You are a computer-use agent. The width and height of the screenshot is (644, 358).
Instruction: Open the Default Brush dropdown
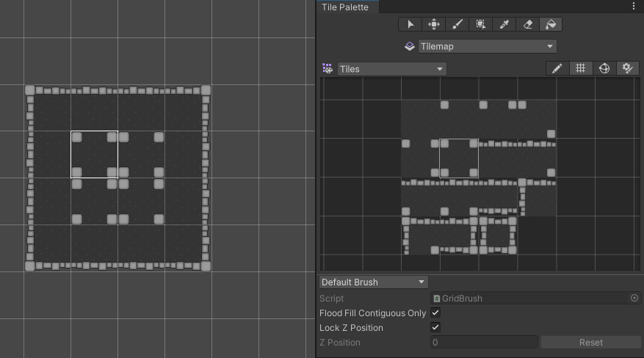click(373, 282)
